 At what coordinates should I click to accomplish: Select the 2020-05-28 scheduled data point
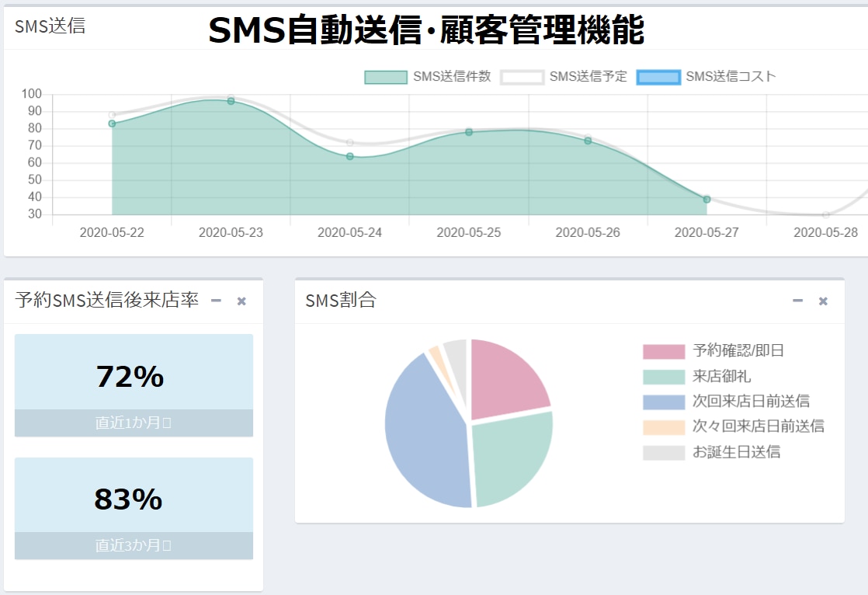pyautogui.click(x=826, y=215)
